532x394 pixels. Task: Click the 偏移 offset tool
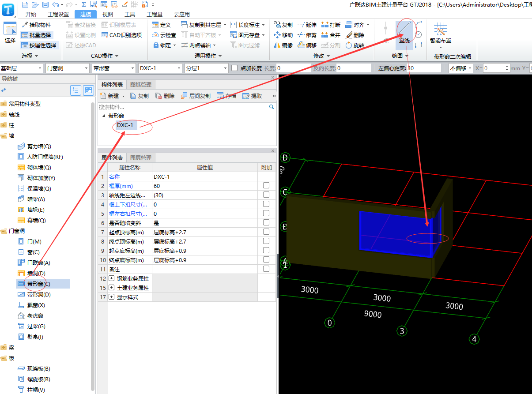tap(307, 45)
